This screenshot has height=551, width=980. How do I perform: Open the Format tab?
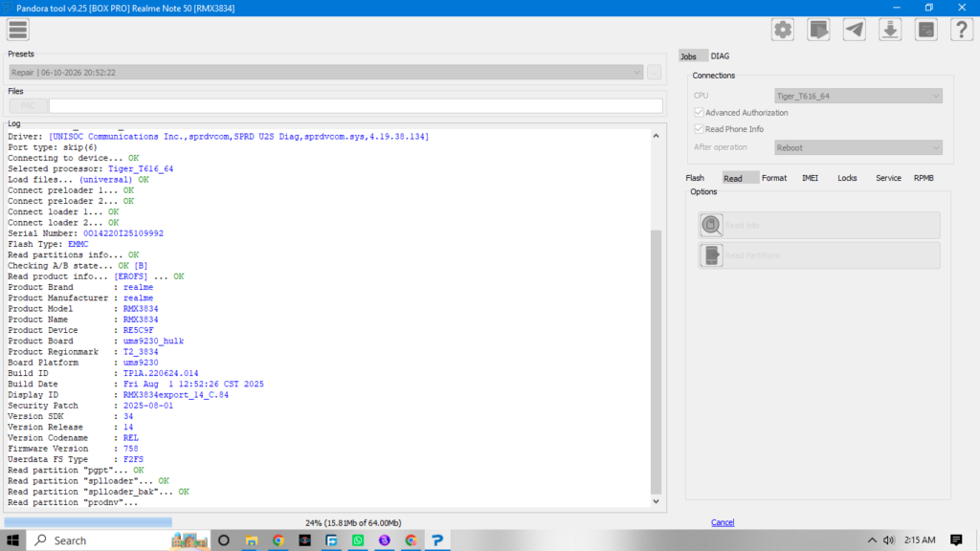click(773, 178)
